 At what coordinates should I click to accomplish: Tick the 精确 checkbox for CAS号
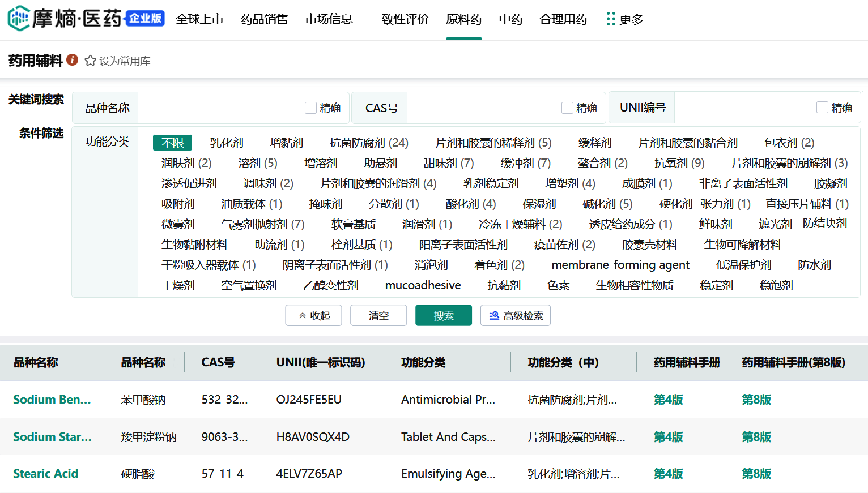pos(567,108)
